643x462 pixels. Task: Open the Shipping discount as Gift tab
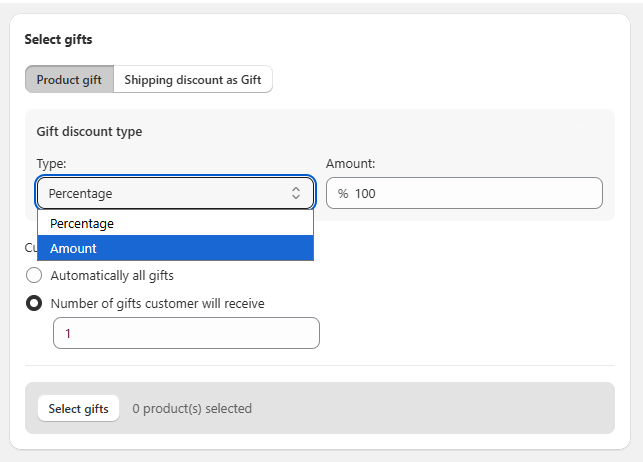point(192,80)
